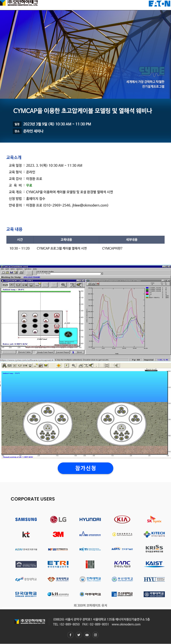Click the 중앙대학교 CAU logo
Screen dimensions: 171x644
click(x=26, y=579)
